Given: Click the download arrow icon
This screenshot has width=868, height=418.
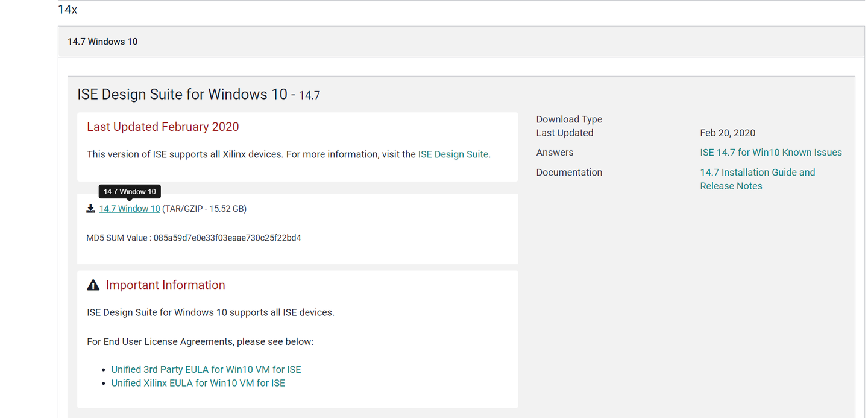Looking at the screenshot, I should point(90,209).
